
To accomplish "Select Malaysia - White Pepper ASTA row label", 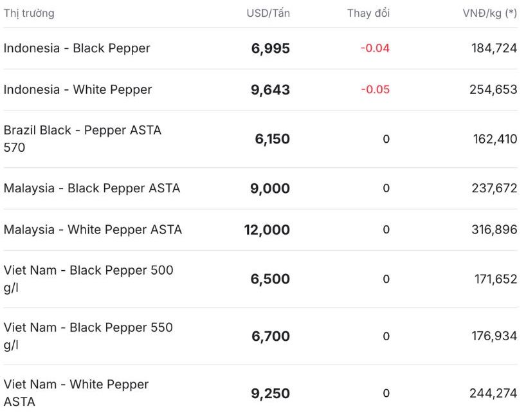I will (x=93, y=230).
